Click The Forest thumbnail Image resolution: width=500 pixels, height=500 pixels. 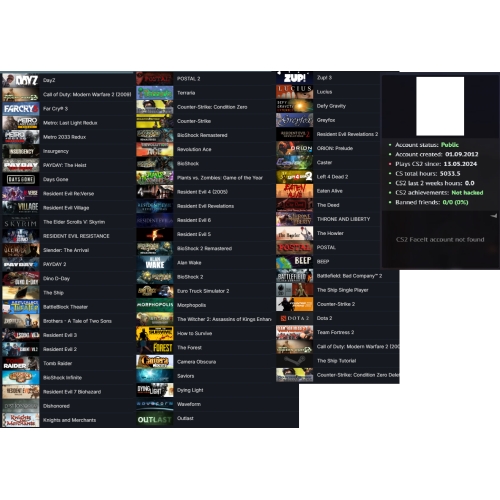click(155, 348)
